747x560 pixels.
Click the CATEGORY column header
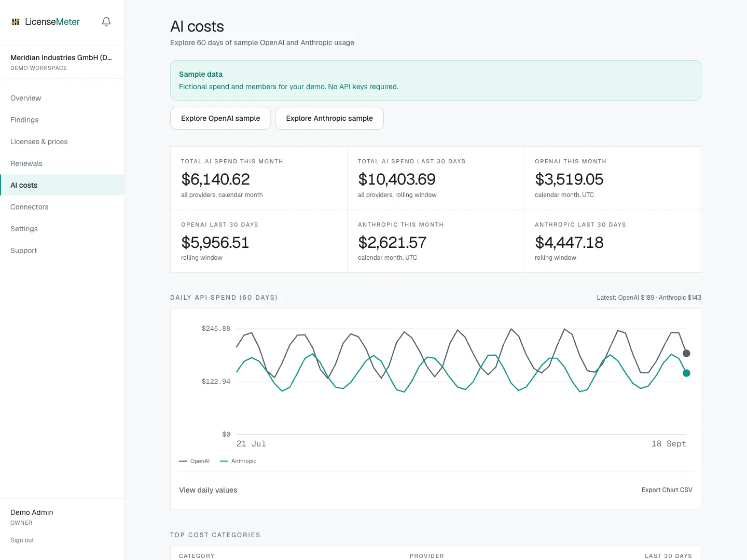tap(197, 556)
